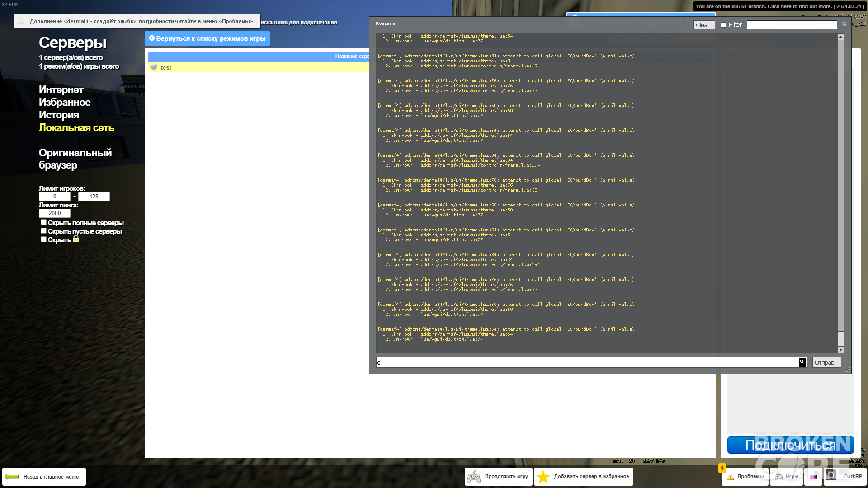Click the console scrollbar down arrow
868x488 pixels.
[x=841, y=350]
